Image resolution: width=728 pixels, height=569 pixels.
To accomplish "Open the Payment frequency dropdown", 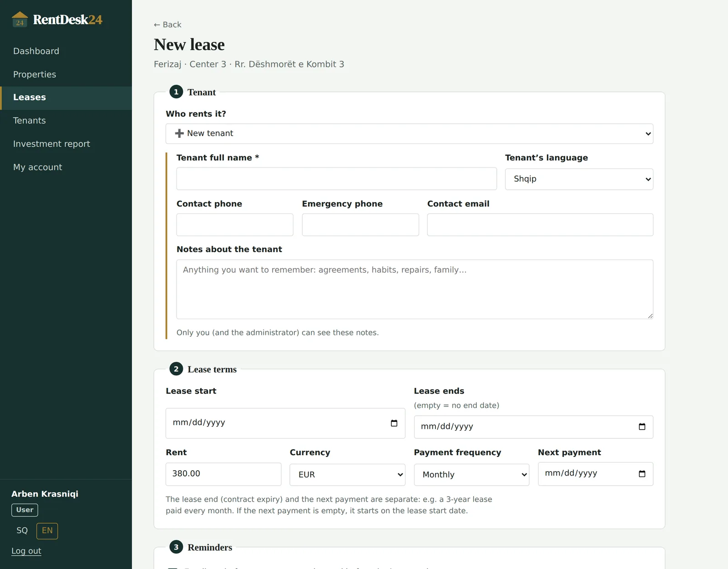I will (x=471, y=475).
